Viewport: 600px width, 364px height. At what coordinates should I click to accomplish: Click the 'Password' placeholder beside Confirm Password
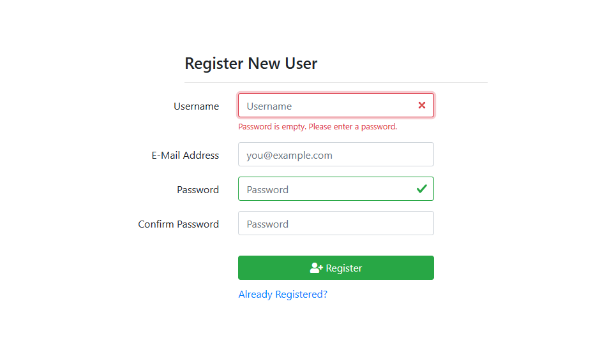[267, 224]
